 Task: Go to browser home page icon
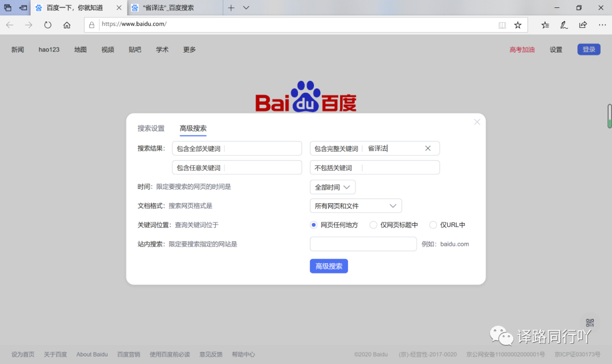[67, 25]
